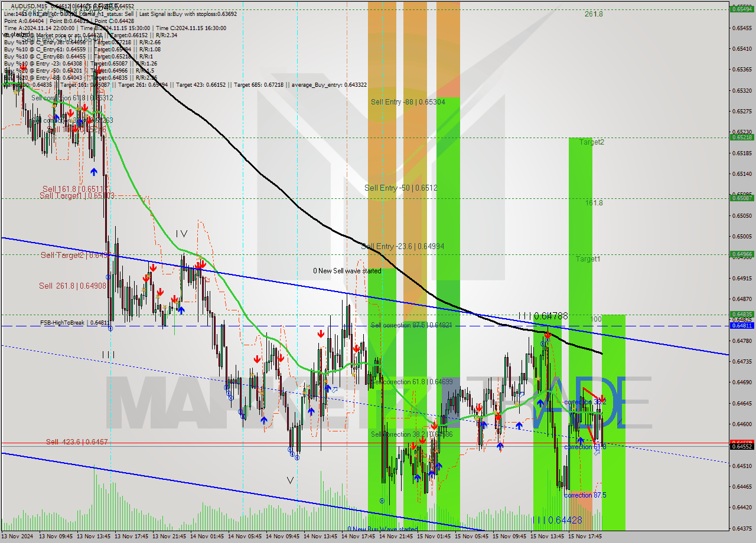Click the '261.8' Fibonacci level label
Screen dimensions: 756x543
pos(594,14)
